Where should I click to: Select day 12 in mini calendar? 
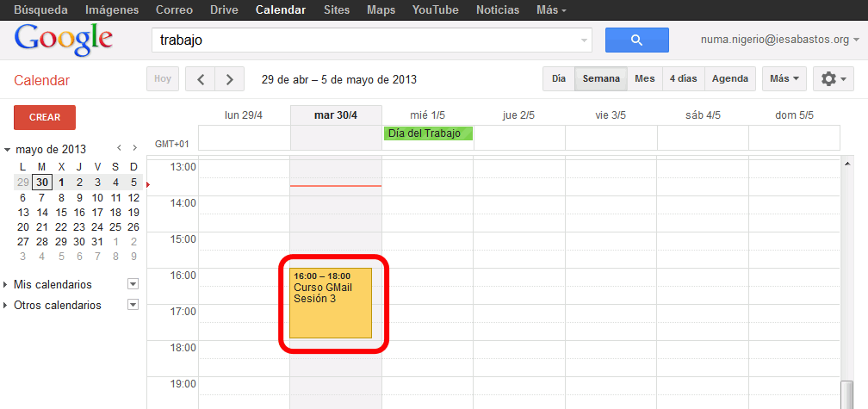pyautogui.click(x=133, y=197)
